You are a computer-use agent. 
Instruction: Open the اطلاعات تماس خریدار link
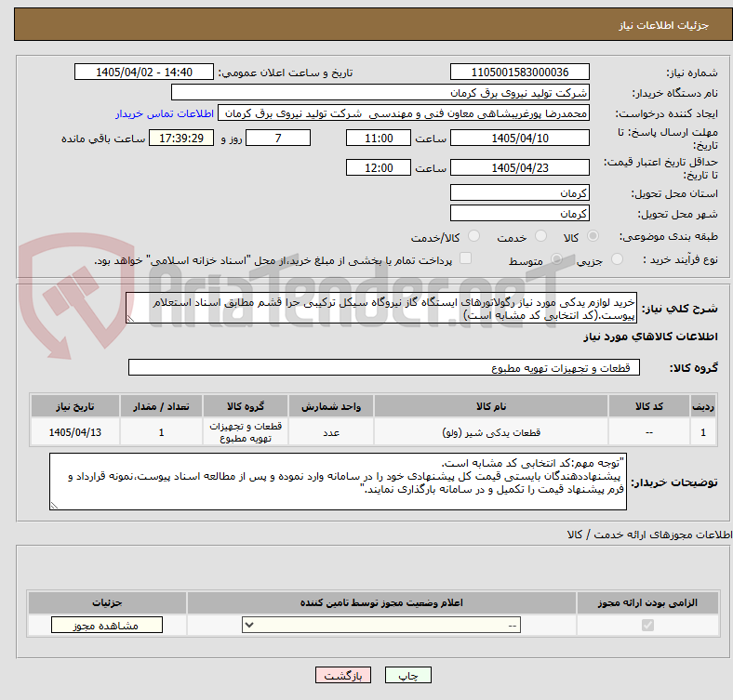tap(165, 113)
